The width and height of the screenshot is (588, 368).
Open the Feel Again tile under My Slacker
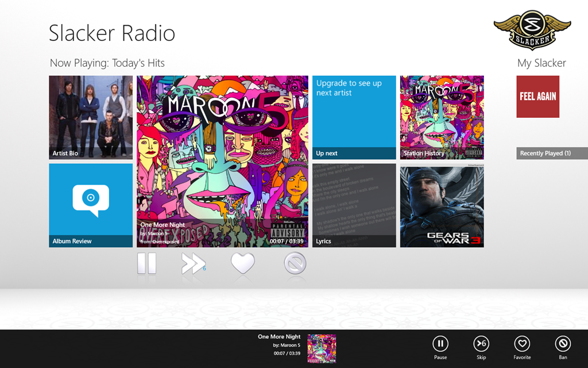click(x=537, y=97)
